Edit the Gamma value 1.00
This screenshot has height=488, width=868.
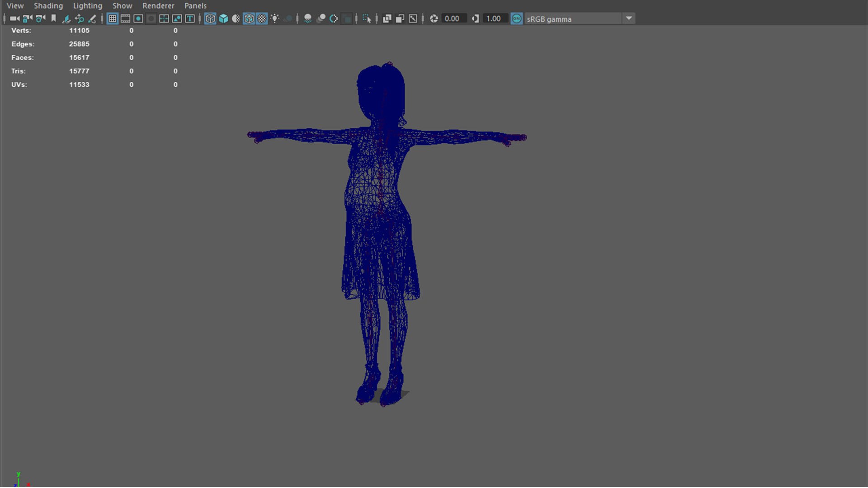pyautogui.click(x=495, y=19)
